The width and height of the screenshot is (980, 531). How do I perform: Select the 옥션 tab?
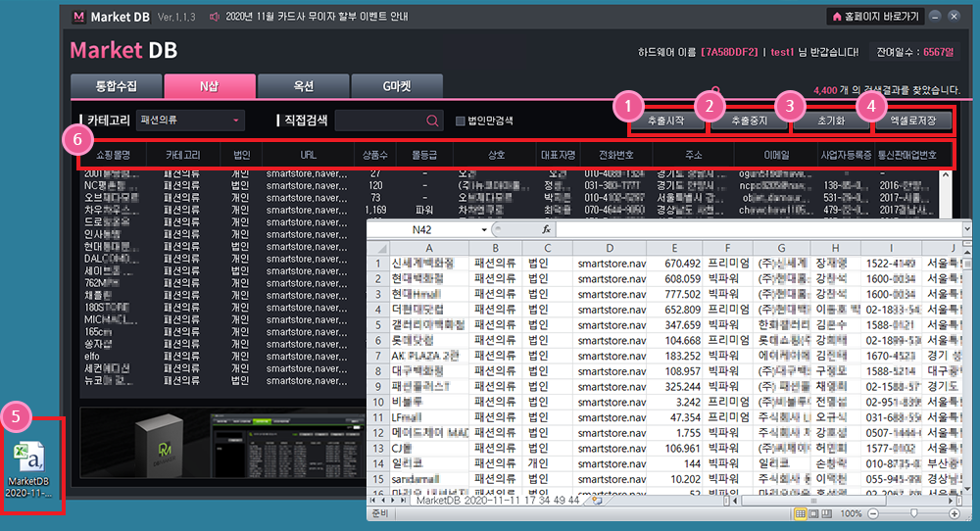click(x=303, y=86)
